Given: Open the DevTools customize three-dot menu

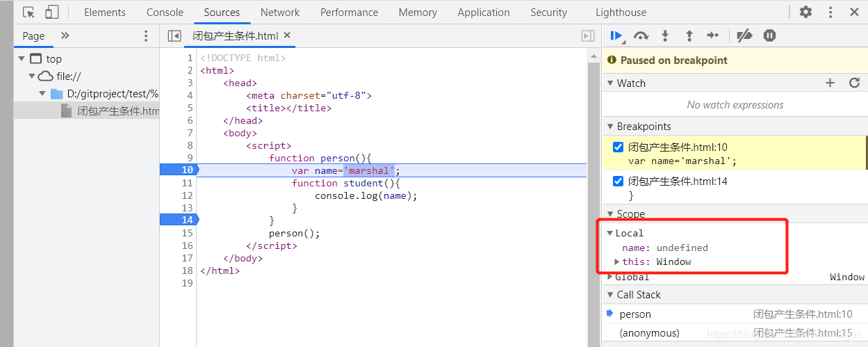Looking at the screenshot, I should point(830,12).
